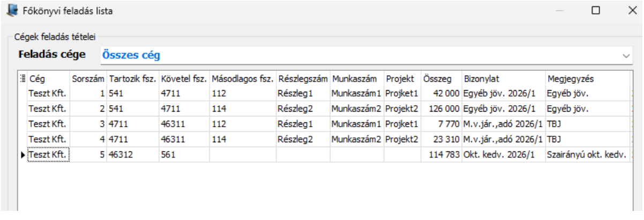Click the Bizonylat column header

503,79
